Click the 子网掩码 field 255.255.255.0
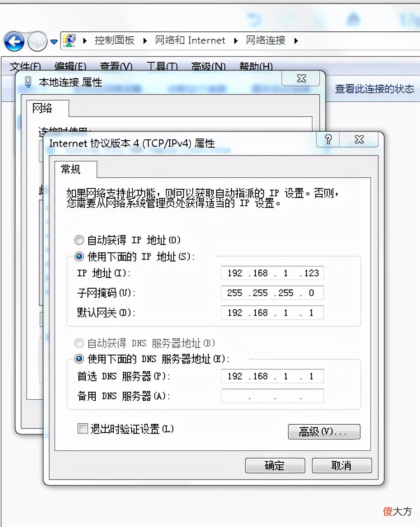The width and height of the screenshot is (420, 527). click(x=272, y=293)
